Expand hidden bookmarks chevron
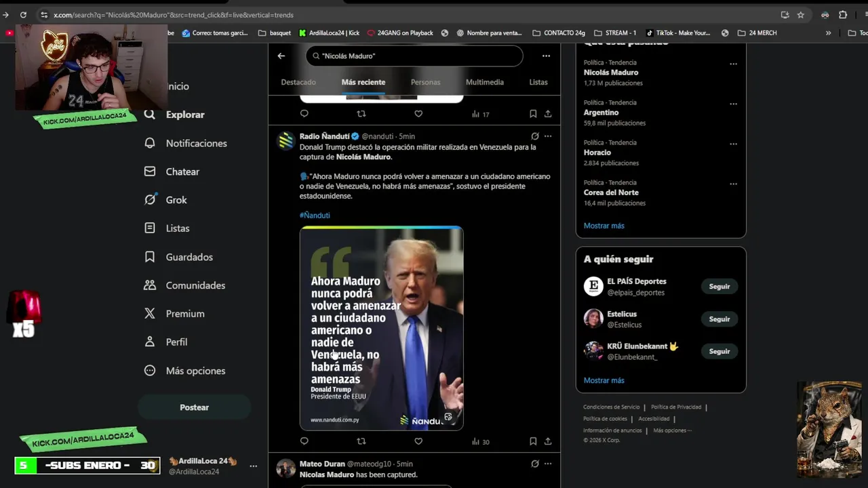Screen dimensions: 868x488 click(828, 33)
